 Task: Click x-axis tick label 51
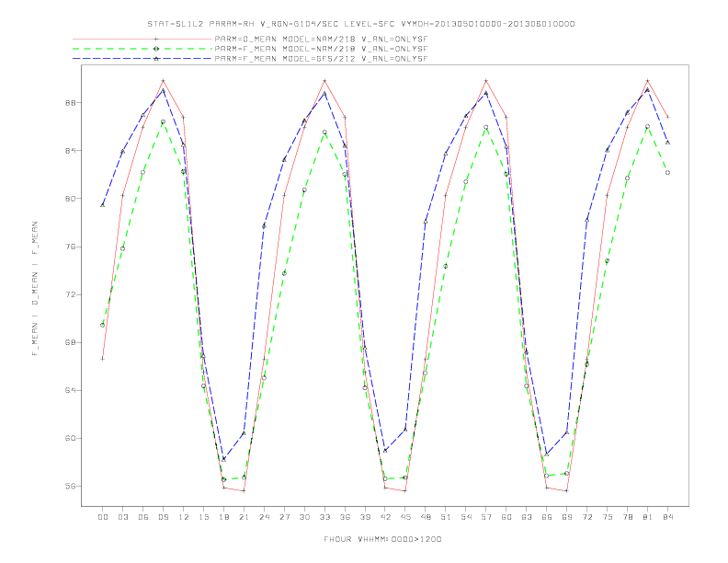point(446,517)
